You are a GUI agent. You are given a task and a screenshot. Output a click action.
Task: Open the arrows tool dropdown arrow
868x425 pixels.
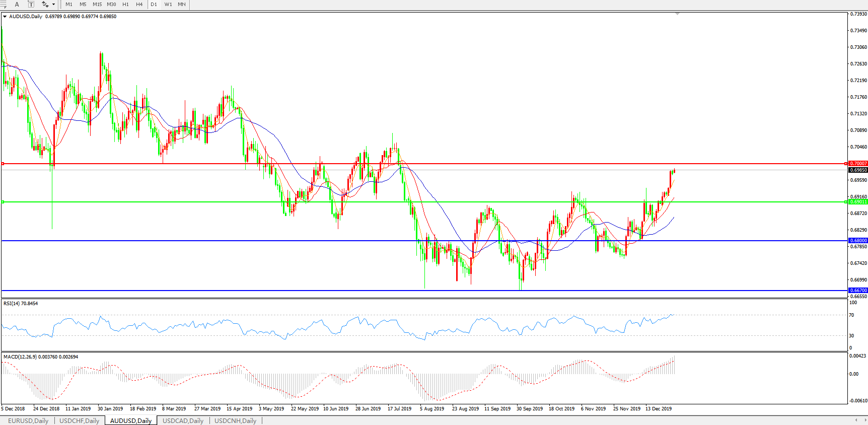click(53, 5)
